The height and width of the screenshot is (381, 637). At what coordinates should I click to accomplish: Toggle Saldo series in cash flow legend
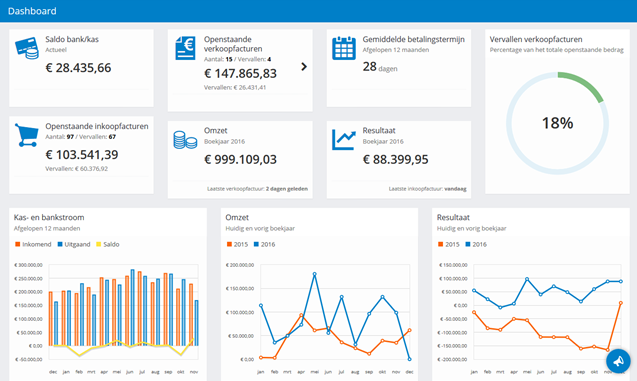(108, 244)
